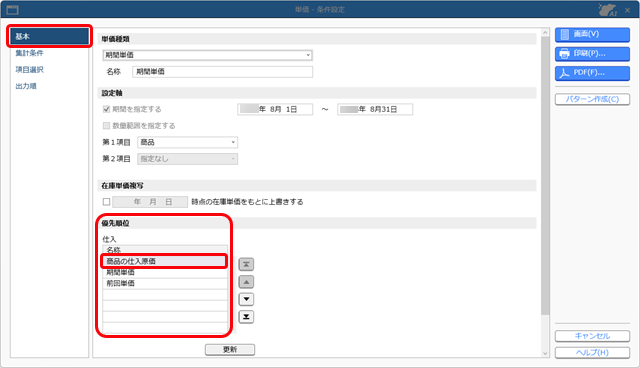This screenshot has height=368, width=640.
Task: Click the period start date field 8月 1日
Action: (x=275, y=109)
